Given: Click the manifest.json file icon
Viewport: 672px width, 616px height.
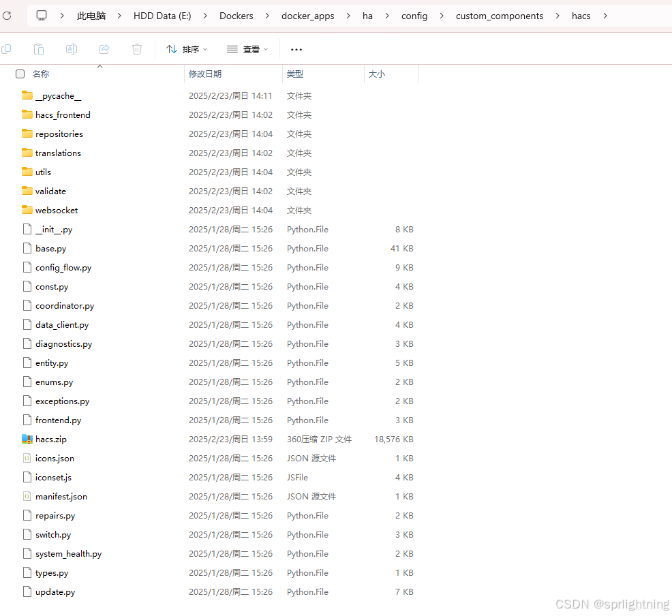Looking at the screenshot, I should coord(27,496).
